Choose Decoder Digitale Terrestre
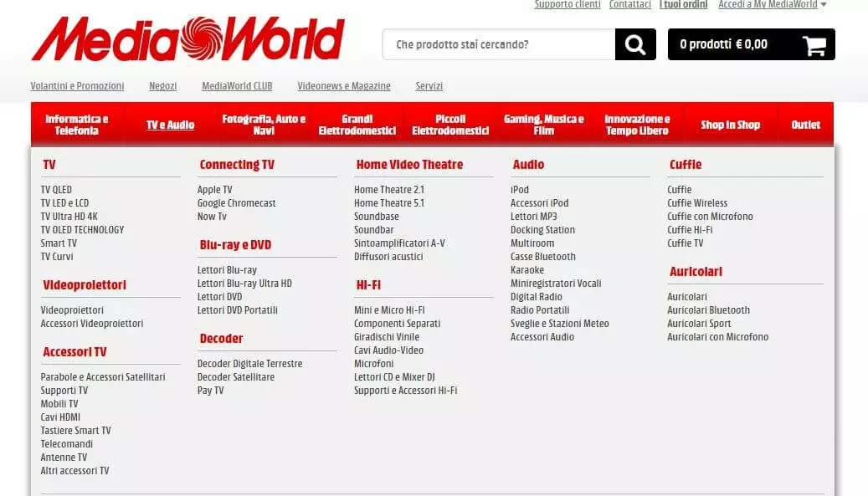 coord(249,364)
